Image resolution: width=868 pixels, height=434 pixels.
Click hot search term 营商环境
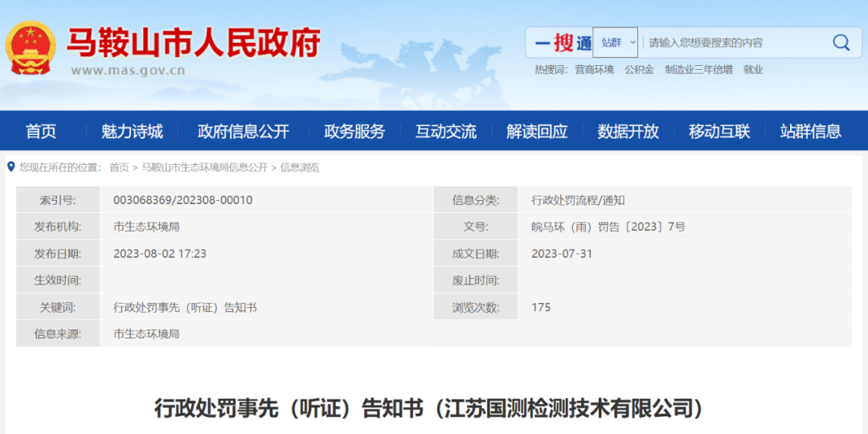click(x=594, y=70)
